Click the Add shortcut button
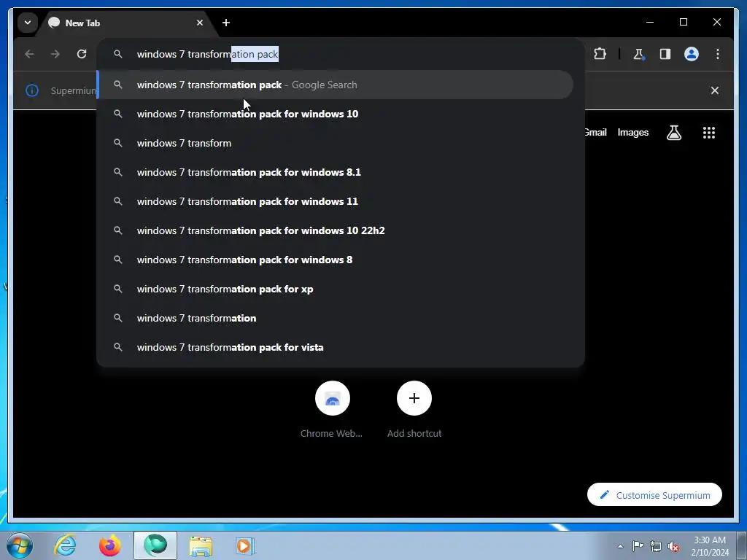 pyautogui.click(x=414, y=409)
